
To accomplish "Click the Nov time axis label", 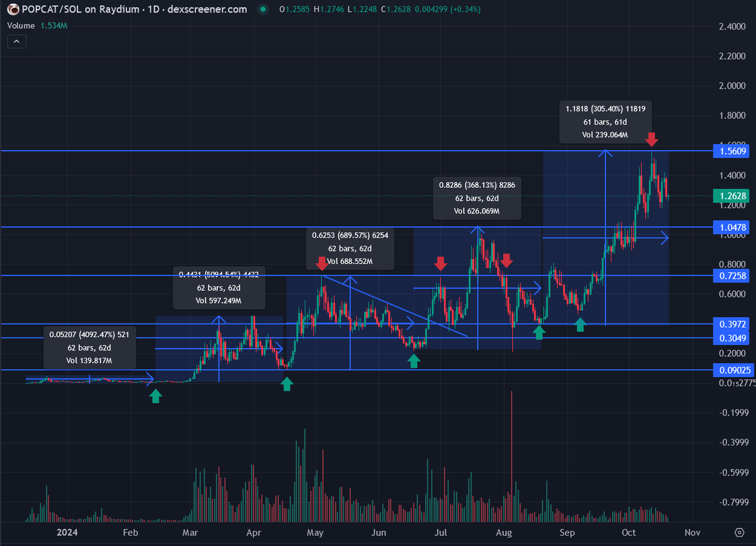I will click(692, 533).
